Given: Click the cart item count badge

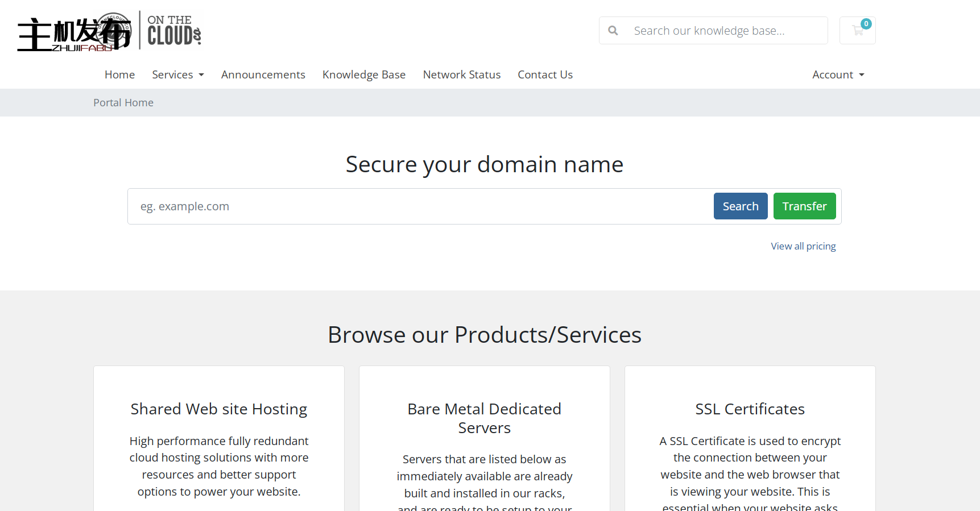Looking at the screenshot, I should pos(866,24).
